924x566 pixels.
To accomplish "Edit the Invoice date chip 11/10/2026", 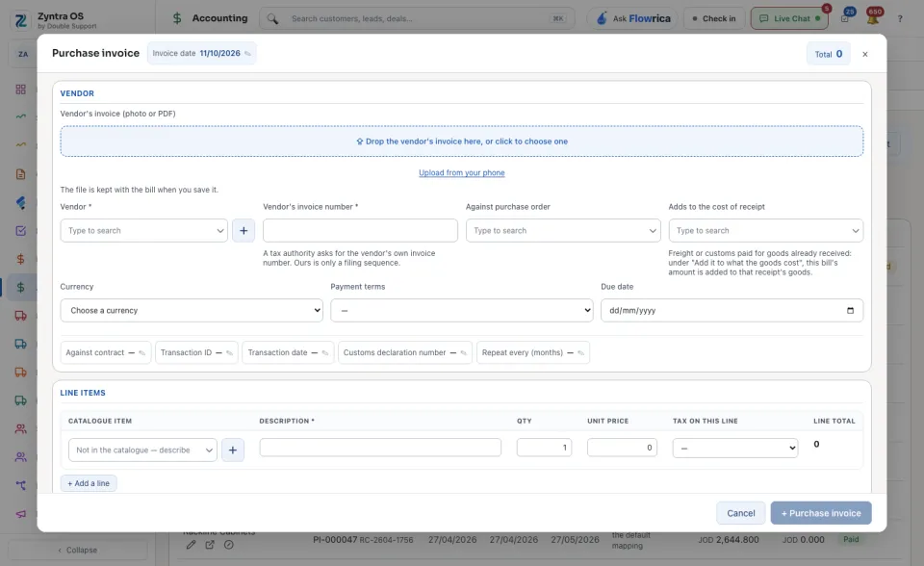I will [x=201, y=53].
